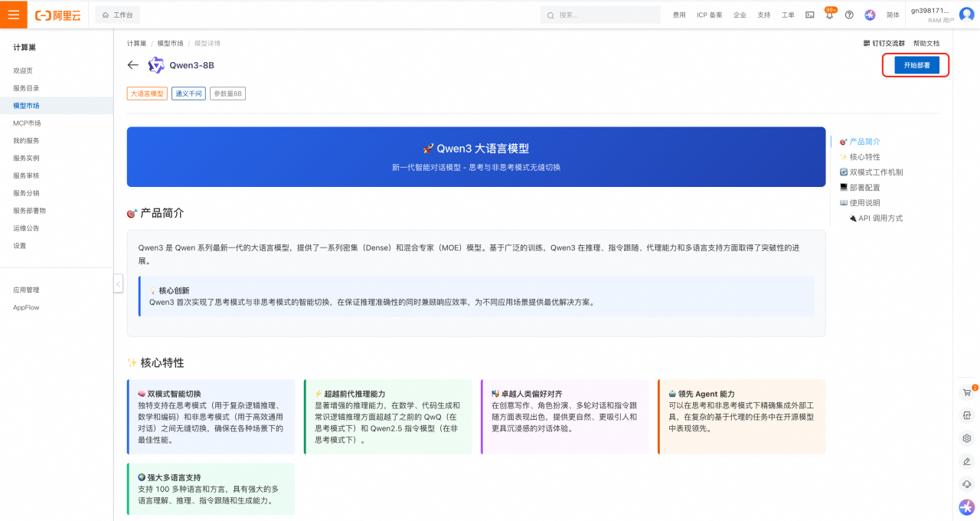This screenshot has height=521, width=980.
Task: Click the Qwen3 大语言模型 banner title
Action: click(x=475, y=149)
